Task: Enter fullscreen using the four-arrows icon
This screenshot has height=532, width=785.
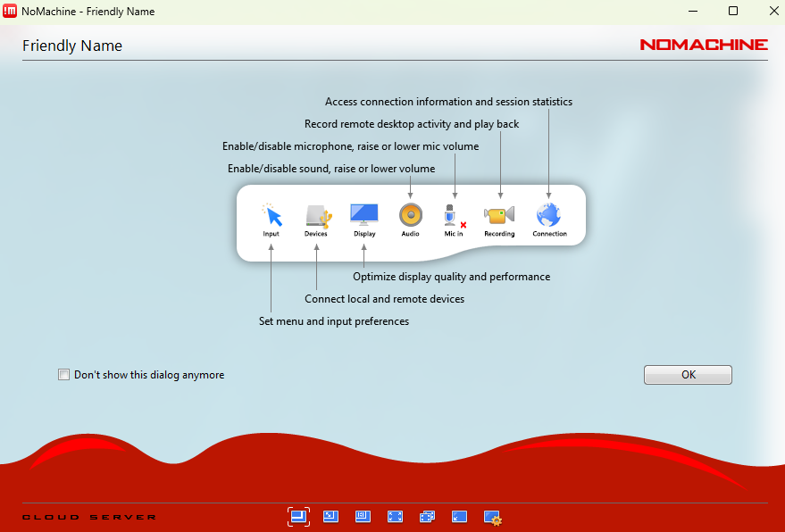Action: [395, 516]
